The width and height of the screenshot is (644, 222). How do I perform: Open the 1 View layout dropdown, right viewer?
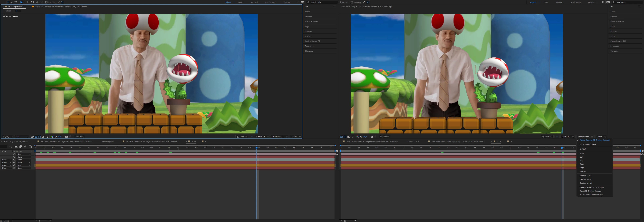coord(601,137)
